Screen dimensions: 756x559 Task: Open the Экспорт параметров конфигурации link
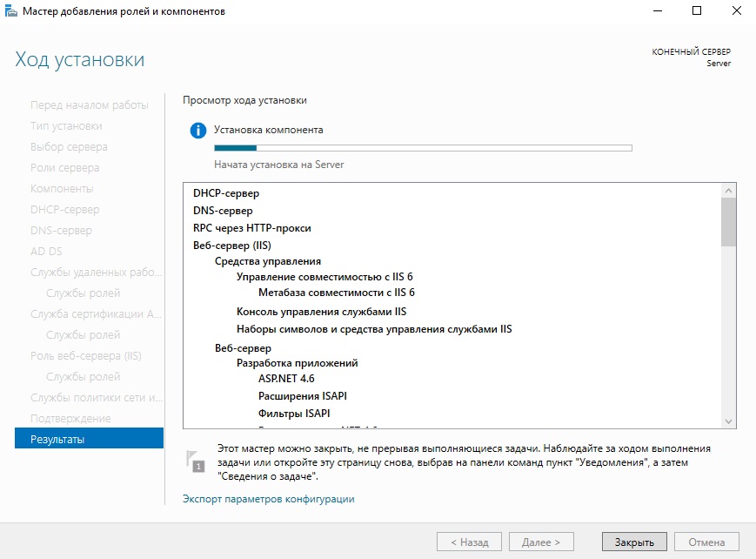pos(269,499)
